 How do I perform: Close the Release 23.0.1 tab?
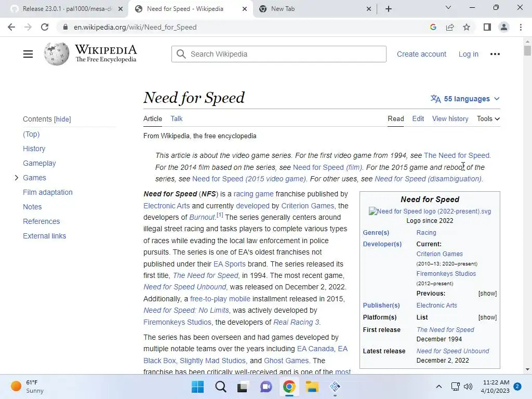(x=121, y=9)
